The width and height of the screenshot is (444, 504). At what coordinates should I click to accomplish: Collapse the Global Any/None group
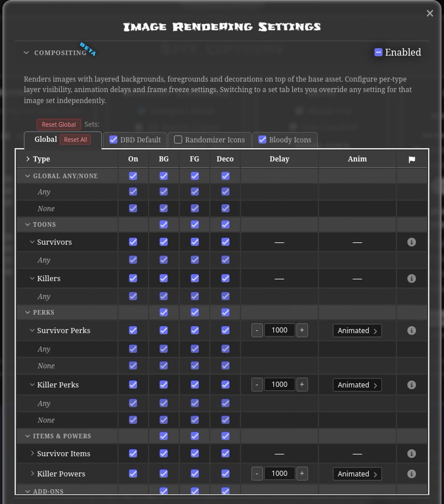pyautogui.click(x=28, y=176)
